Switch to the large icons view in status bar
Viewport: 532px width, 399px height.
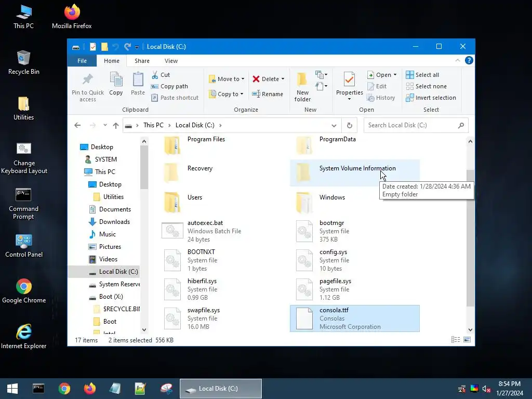point(467,340)
